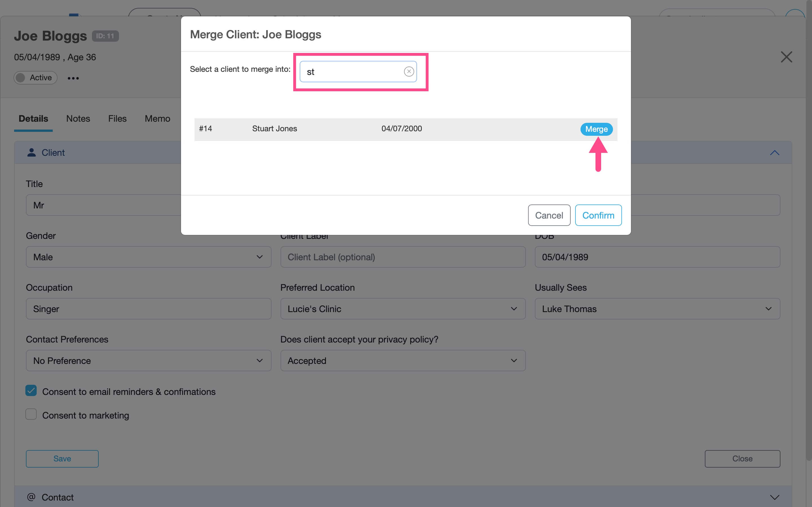812x507 pixels.
Task: Uncheck consent to email reminders checkbox
Action: 31,391
